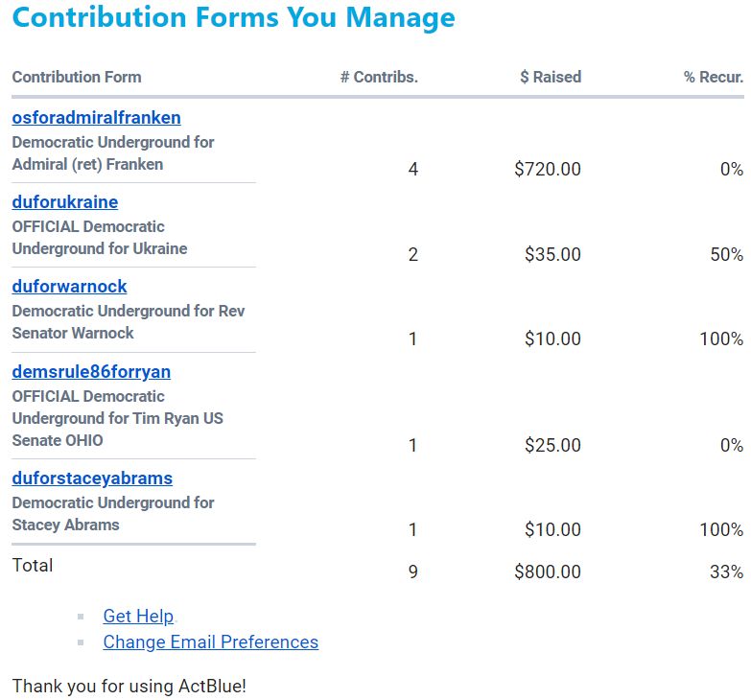Open Change Email Preferences link
This screenshot has width=751, height=700.
pos(211,642)
